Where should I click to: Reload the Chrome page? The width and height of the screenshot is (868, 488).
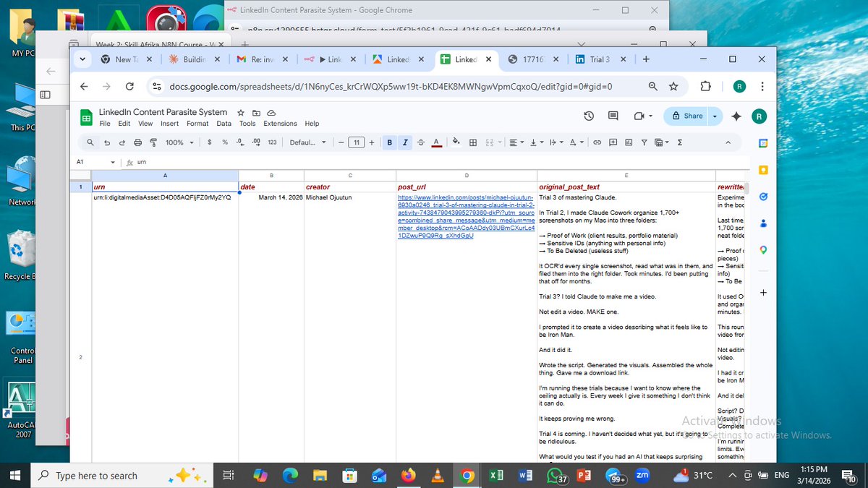pos(129,87)
